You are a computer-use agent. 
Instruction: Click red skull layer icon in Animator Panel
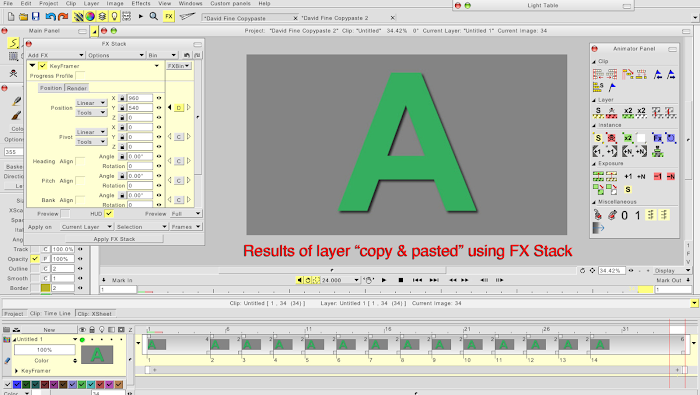[x=611, y=112]
